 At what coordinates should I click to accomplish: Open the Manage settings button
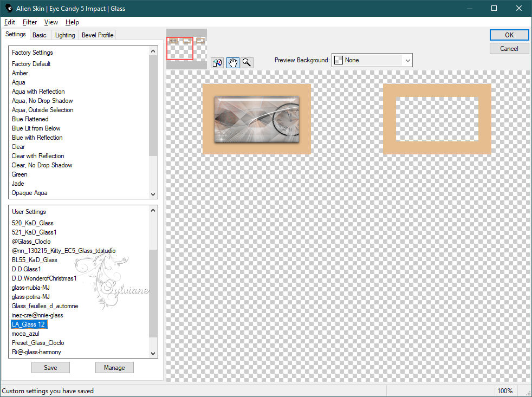point(114,367)
